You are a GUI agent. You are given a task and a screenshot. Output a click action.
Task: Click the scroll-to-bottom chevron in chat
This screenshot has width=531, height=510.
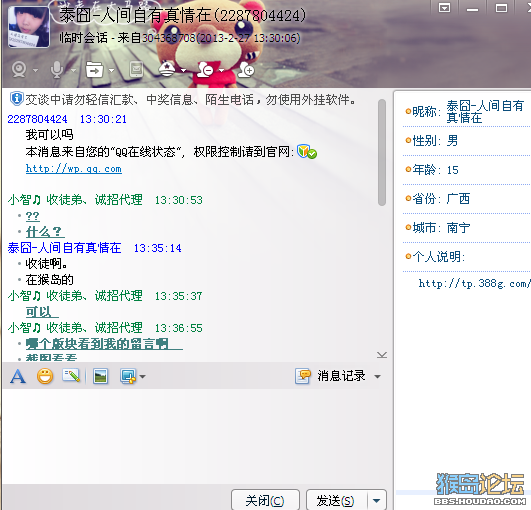[382, 355]
